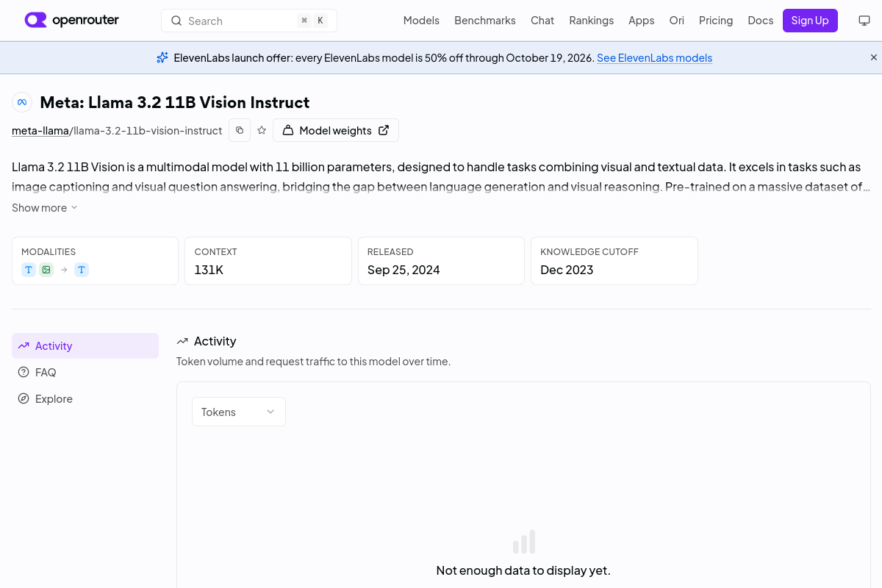Click the Sep 25, 2024 release date

[404, 270]
